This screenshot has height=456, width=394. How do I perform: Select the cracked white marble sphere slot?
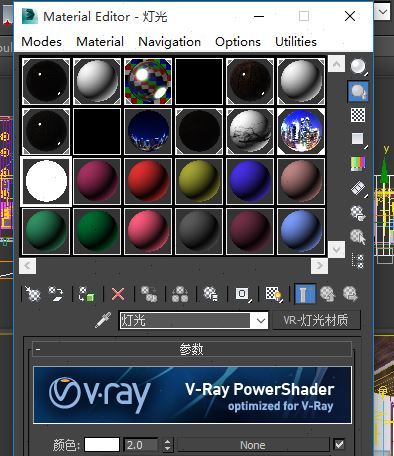(250, 131)
